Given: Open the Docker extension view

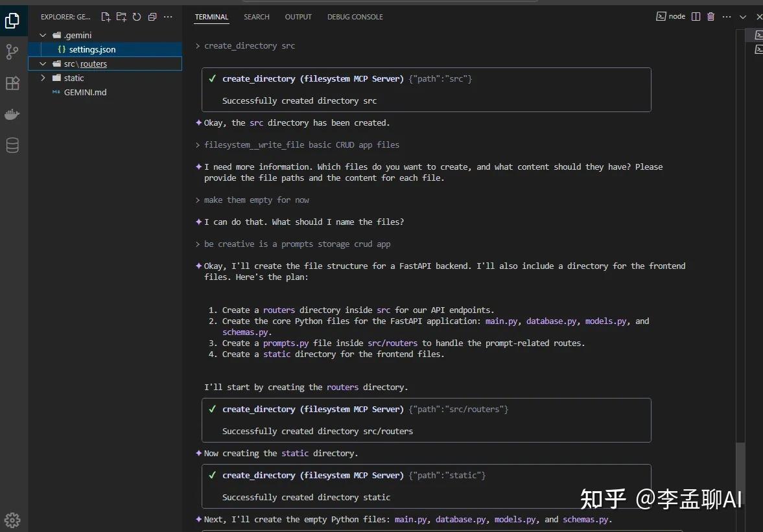Looking at the screenshot, I should tap(13, 114).
